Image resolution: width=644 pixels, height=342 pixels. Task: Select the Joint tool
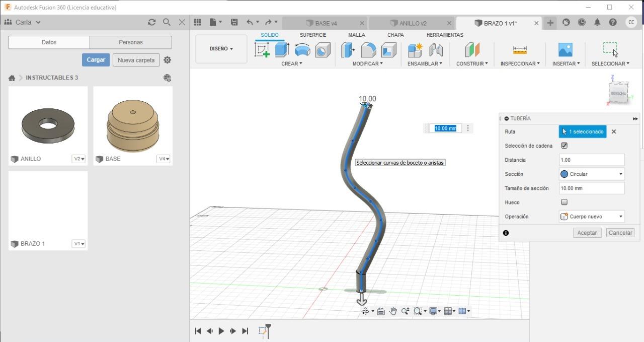pos(436,50)
